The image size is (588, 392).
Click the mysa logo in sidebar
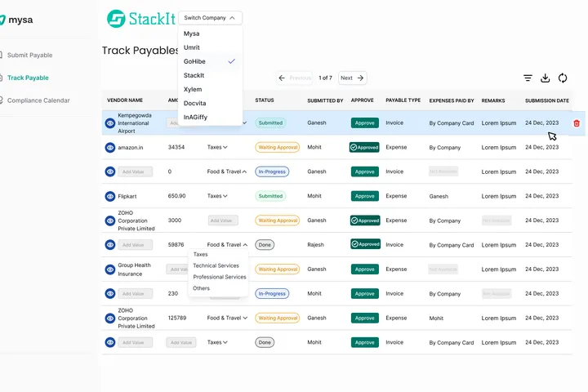pos(16,20)
